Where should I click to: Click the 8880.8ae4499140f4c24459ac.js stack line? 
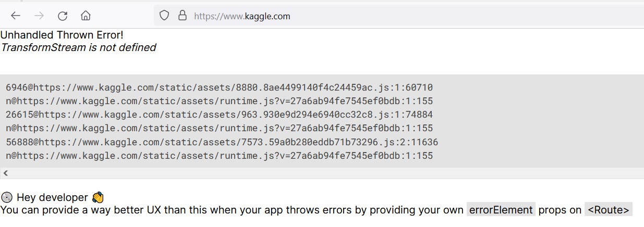[x=219, y=87]
